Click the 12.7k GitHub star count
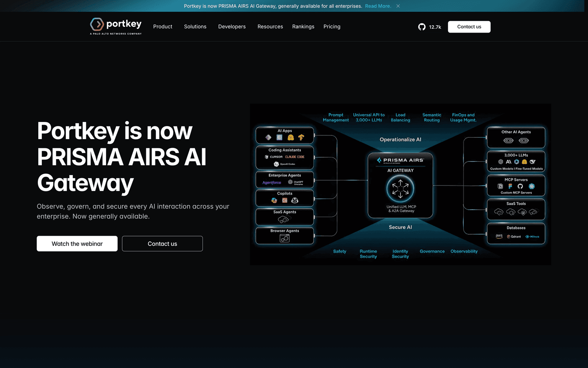This screenshot has height=368, width=588. click(x=435, y=27)
